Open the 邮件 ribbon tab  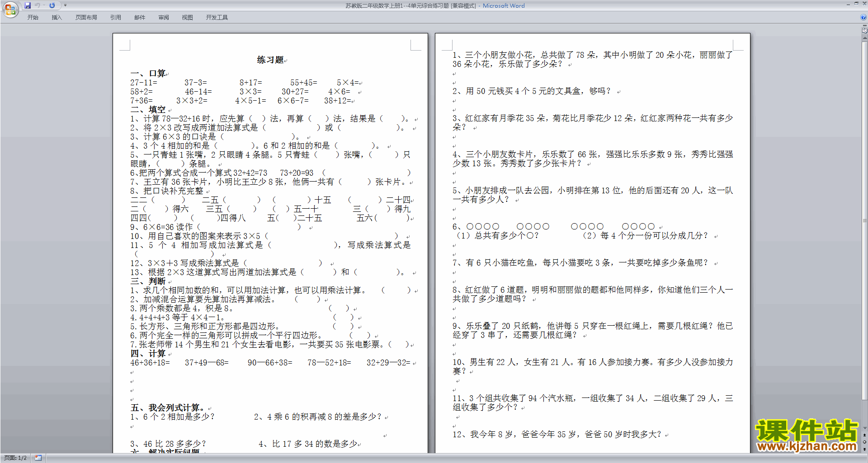[x=140, y=18]
